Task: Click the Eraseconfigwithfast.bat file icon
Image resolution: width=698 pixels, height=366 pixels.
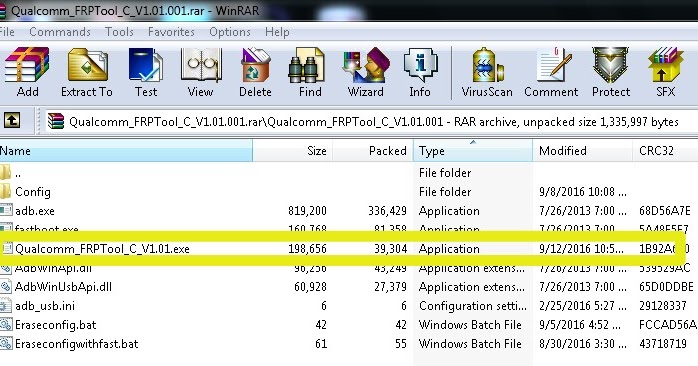Action: pos(5,344)
